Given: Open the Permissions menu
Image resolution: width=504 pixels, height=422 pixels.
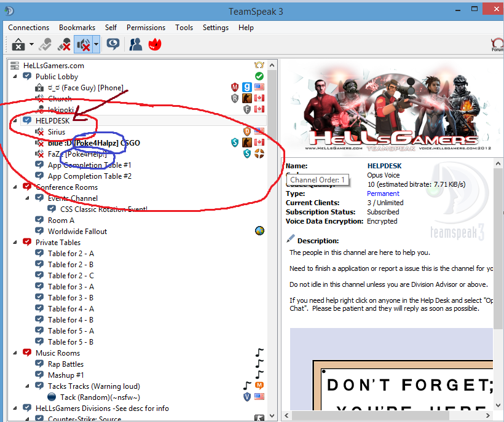Looking at the screenshot, I should pos(146,28).
